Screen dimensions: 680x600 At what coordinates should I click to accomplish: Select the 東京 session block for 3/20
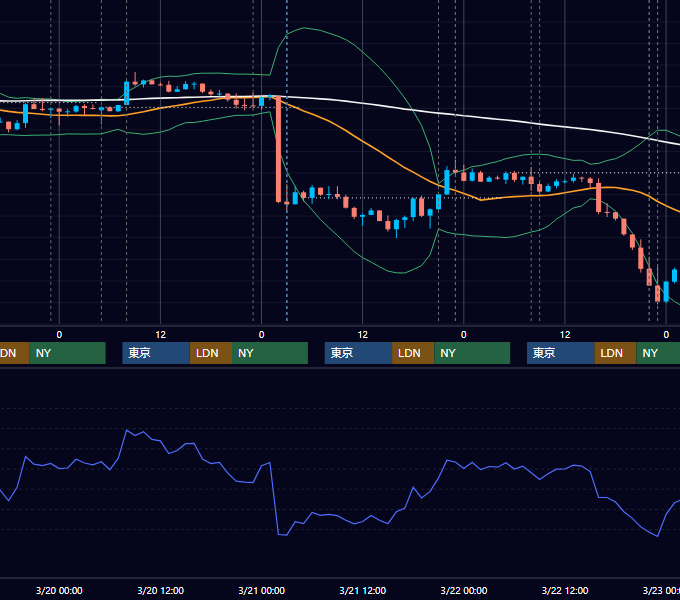point(156,353)
